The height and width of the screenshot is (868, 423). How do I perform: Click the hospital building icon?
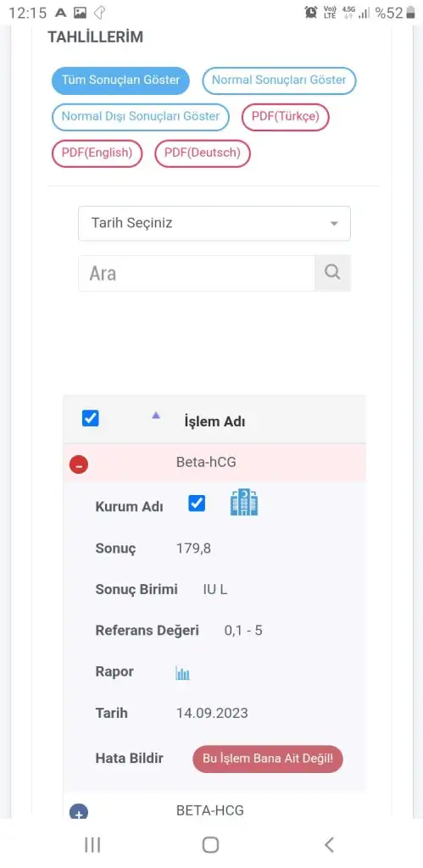click(x=244, y=503)
